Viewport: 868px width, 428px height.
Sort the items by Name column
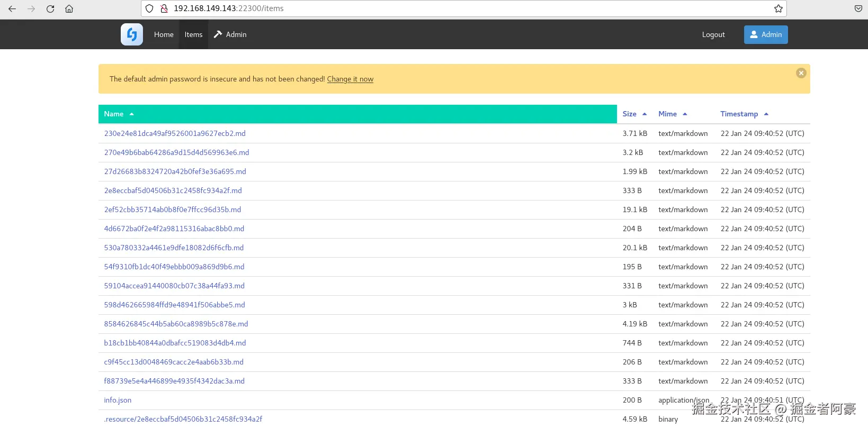114,114
